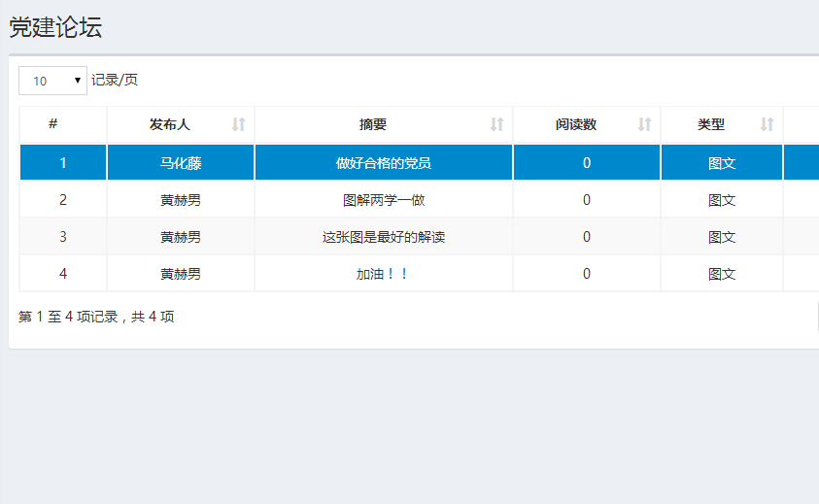The height and width of the screenshot is (504, 819).
Task: Click sort icon in 类型 column
Action: click(x=767, y=124)
